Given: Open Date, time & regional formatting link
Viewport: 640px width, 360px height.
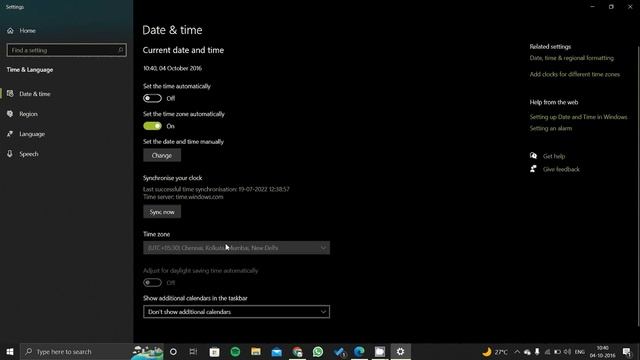Looking at the screenshot, I should point(571,58).
